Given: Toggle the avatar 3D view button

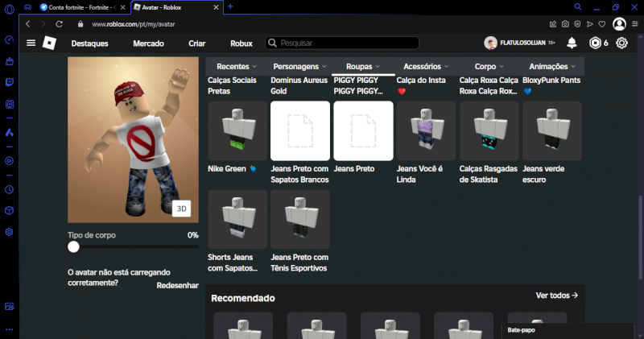Looking at the screenshot, I should pos(182,209).
